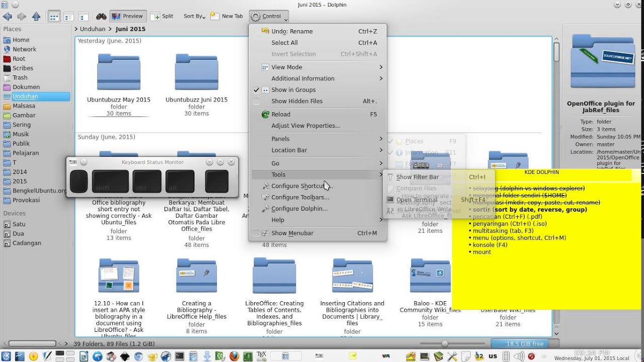
Task: Adjust the icon zoom slider
Action: click(445, 344)
